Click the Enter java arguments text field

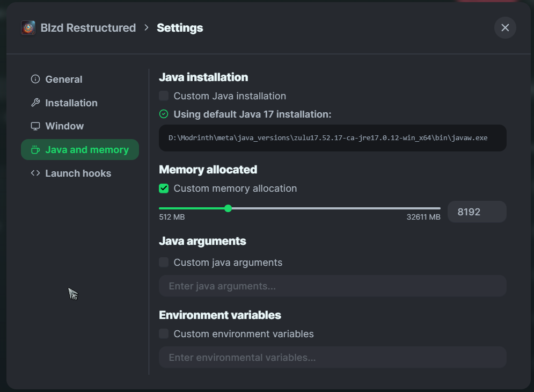click(x=332, y=286)
